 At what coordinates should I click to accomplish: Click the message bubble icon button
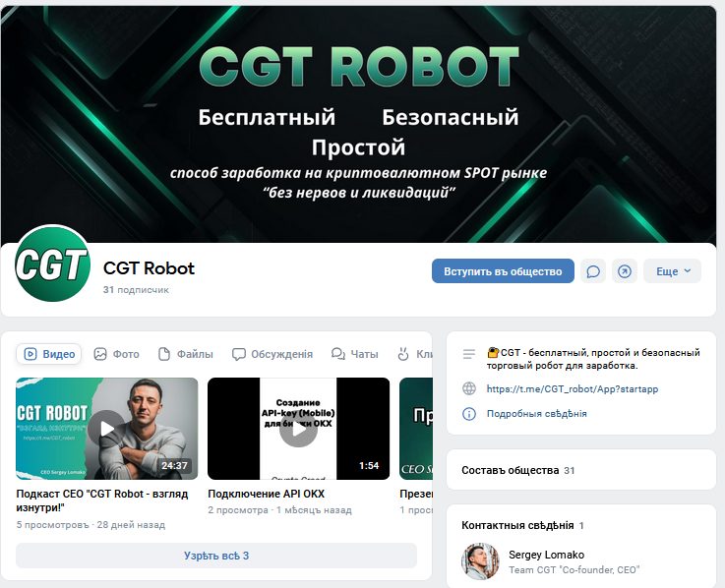(x=593, y=271)
